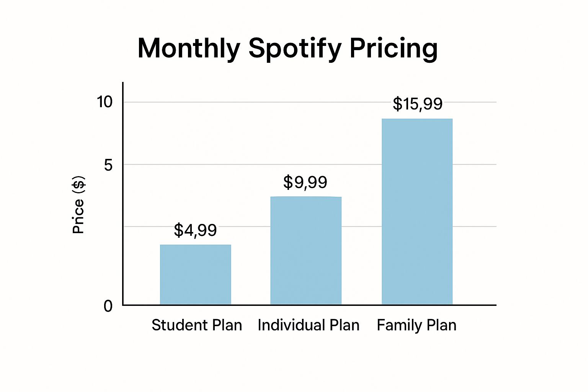
Task: Click the word Spotify in the title
Action: coord(295,49)
